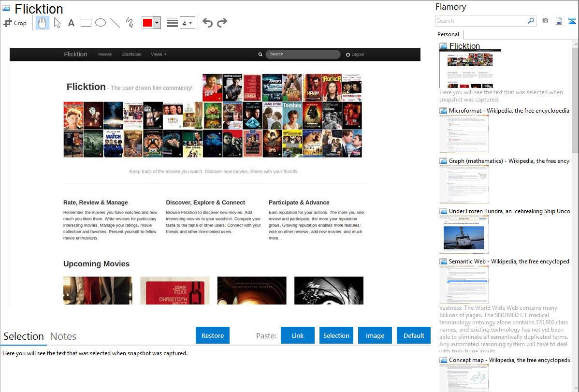This screenshot has width=579, height=392.
Task: Select the straight line tool
Action: (x=115, y=23)
